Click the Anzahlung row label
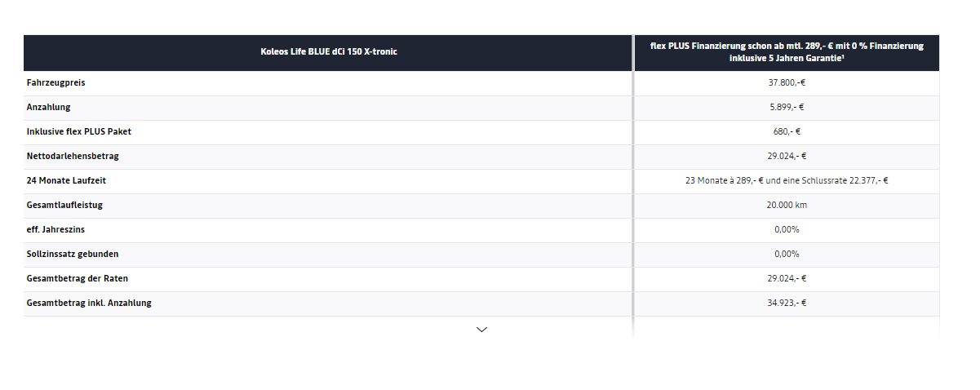Viewport: 980px width, 390px height. click(49, 107)
